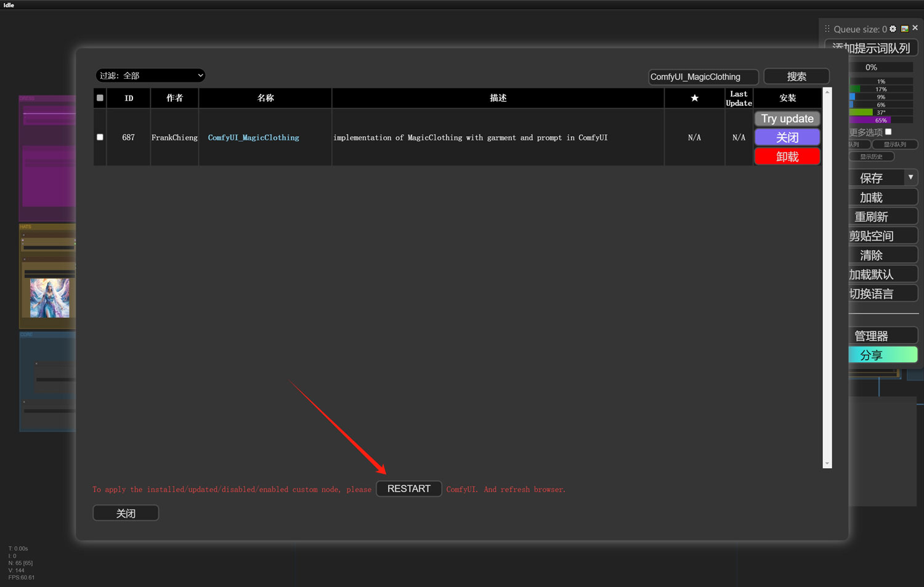Focus the search field containing ComfyUI_MagicClothing
The width and height of the screenshot is (924, 587).
[703, 76]
